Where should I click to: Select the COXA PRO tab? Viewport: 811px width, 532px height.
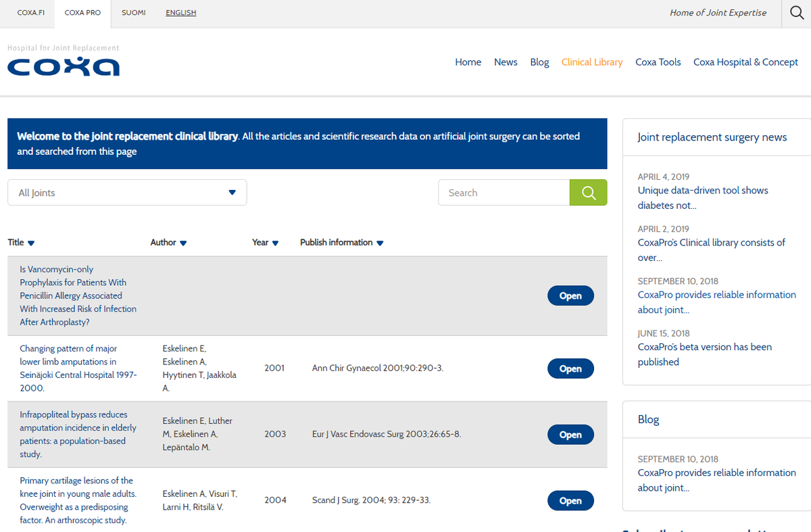[x=82, y=13]
